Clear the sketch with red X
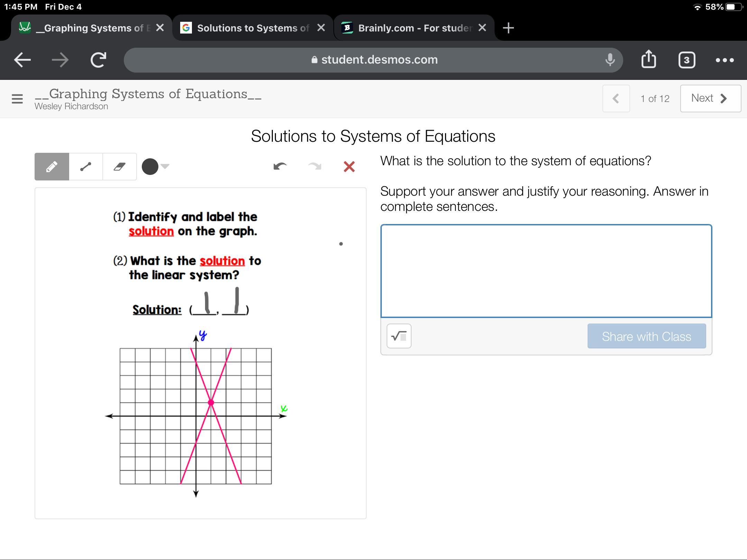This screenshot has height=560, width=747. tap(349, 167)
